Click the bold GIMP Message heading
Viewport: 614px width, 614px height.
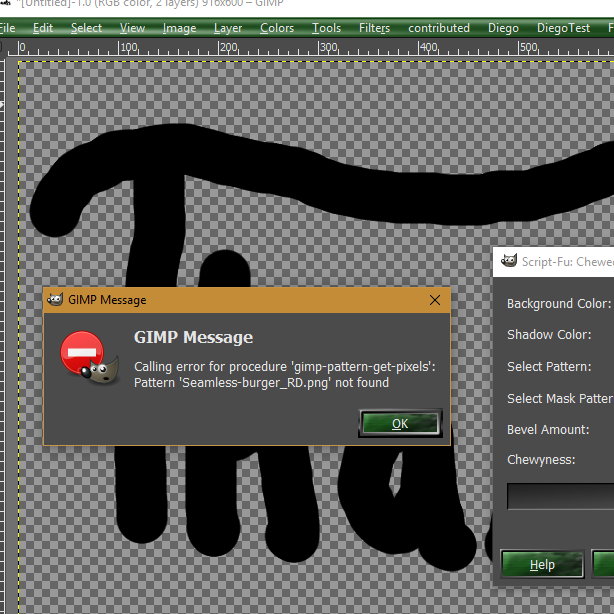click(x=193, y=337)
